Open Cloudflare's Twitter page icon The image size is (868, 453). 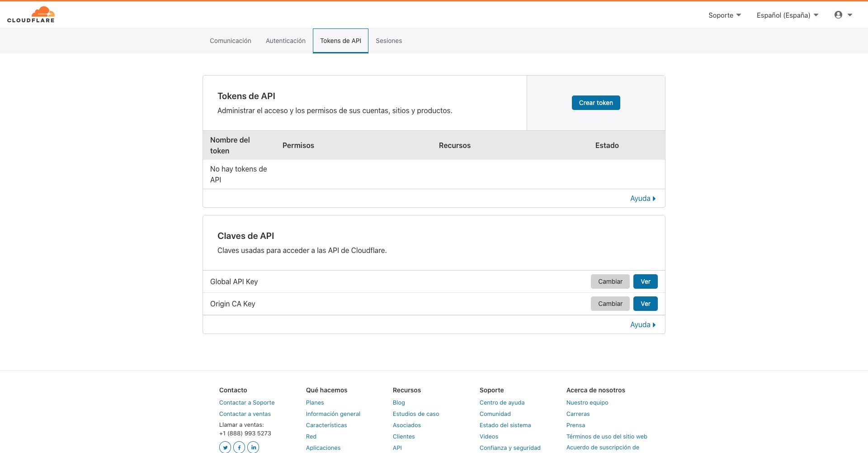click(x=225, y=447)
